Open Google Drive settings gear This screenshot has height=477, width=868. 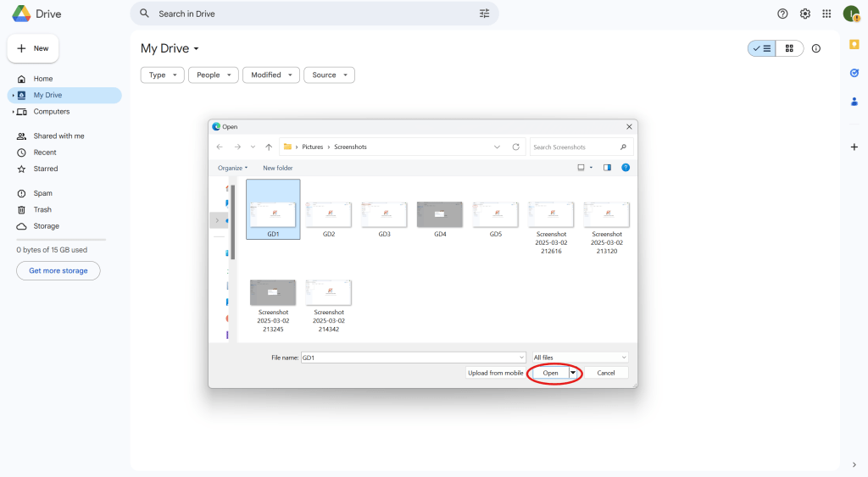[x=804, y=14]
